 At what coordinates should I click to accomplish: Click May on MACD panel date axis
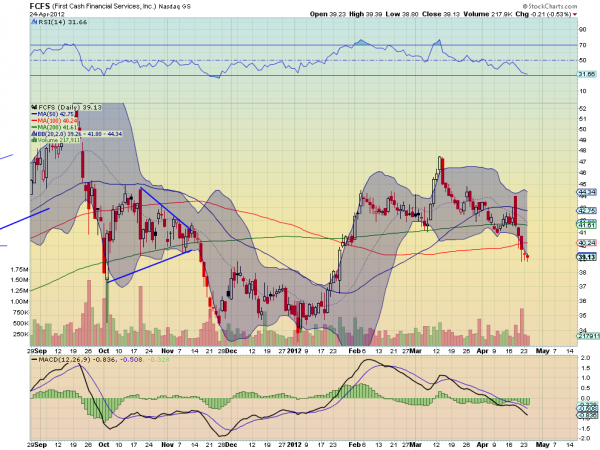(543, 445)
